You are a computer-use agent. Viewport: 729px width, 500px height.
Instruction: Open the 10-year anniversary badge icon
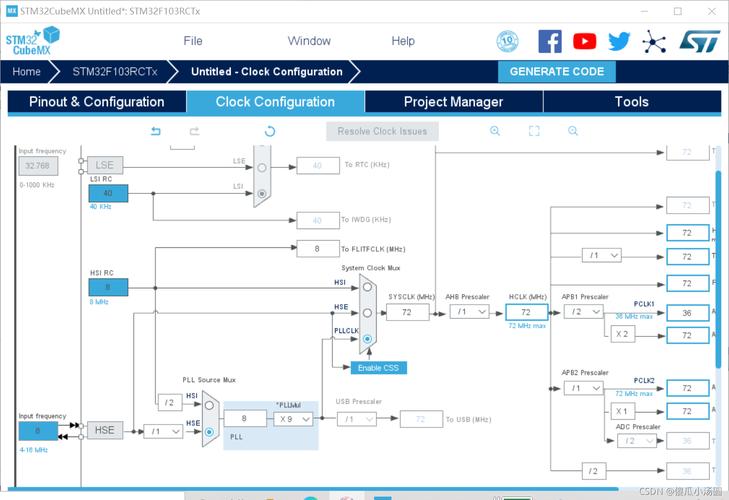coord(507,41)
